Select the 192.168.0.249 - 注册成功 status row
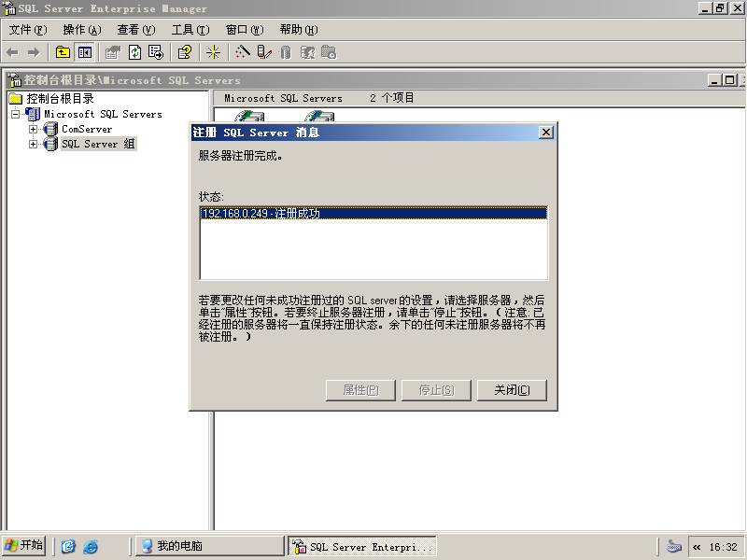Image resolution: width=747 pixels, height=560 pixels. [373, 214]
